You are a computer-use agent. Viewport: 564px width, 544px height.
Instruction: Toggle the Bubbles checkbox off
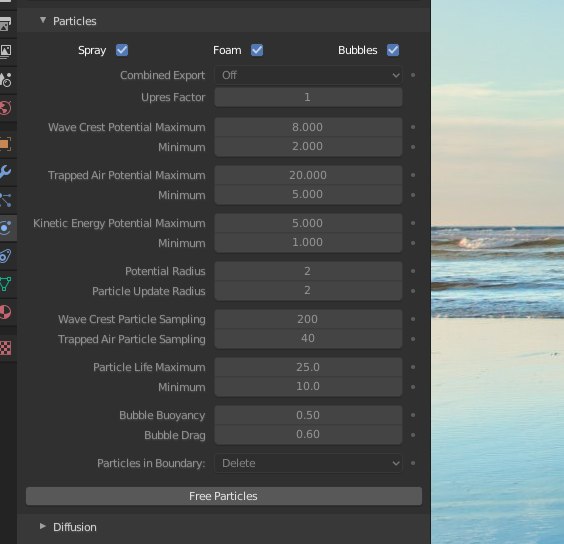(393, 50)
